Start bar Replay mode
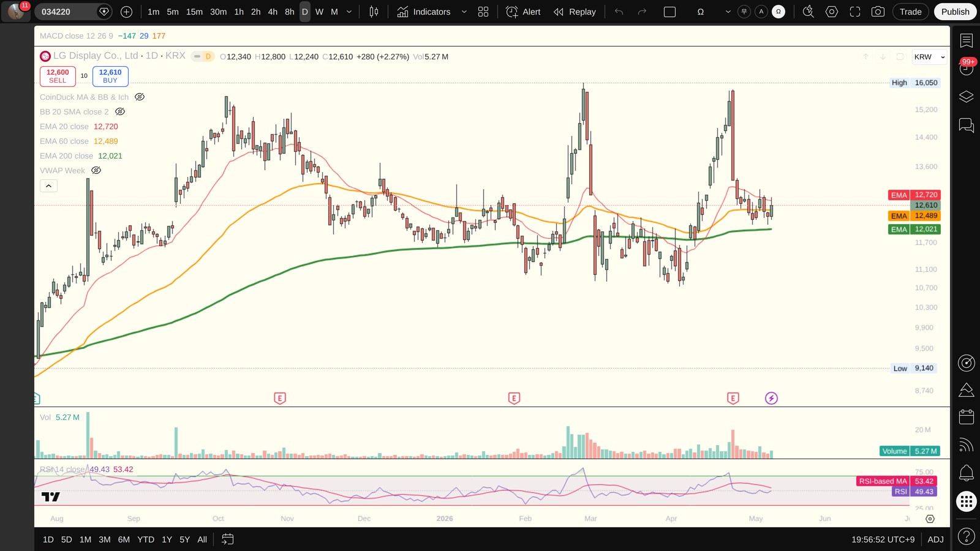The height and width of the screenshot is (551, 980). tap(575, 12)
